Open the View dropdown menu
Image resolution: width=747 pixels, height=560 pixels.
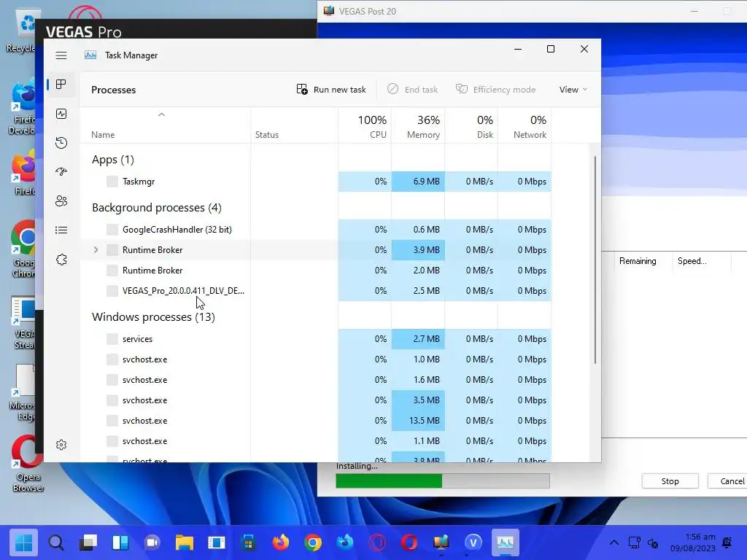click(x=573, y=90)
